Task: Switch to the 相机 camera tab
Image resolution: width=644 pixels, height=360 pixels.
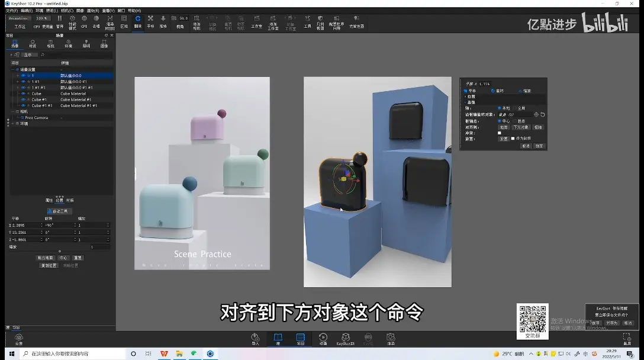Action: tap(50, 44)
